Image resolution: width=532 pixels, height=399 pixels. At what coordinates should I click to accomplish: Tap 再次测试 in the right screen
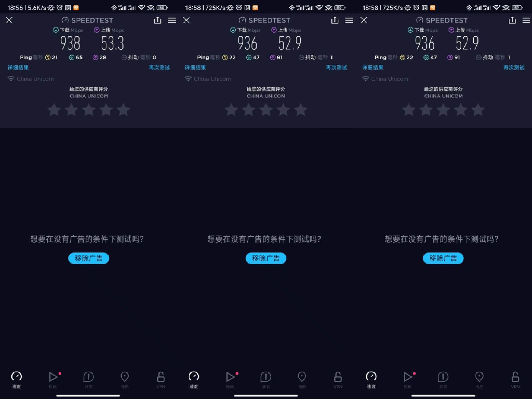click(x=514, y=67)
